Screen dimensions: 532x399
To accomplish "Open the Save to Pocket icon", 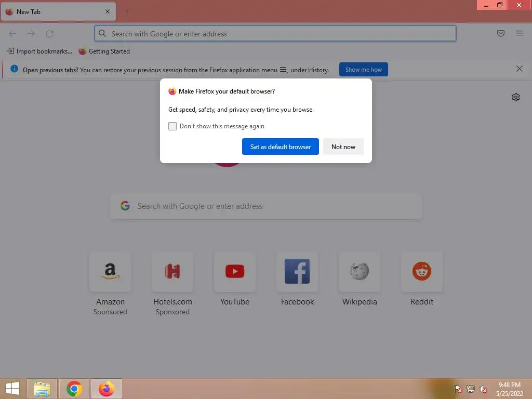I will (x=501, y=33).
